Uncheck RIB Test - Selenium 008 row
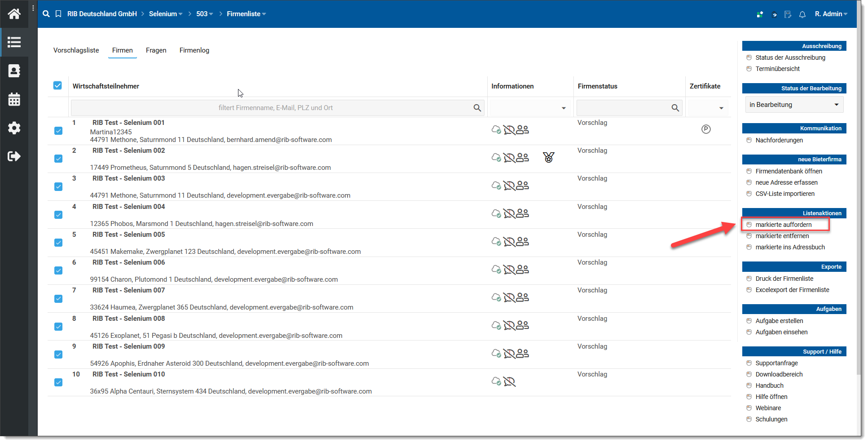The width and height of the screenshot is (868, 443). pyautogui.click(x=58, y=327)
